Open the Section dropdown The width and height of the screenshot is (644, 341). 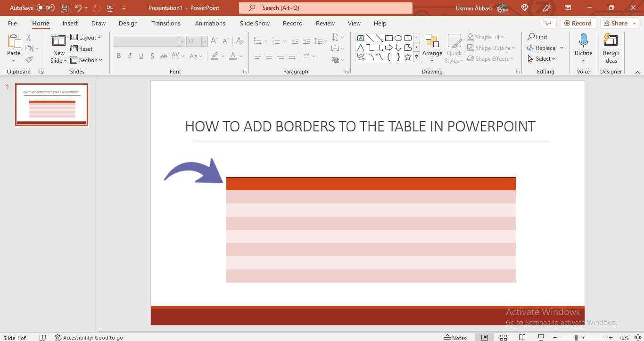(x=87, y=60)
